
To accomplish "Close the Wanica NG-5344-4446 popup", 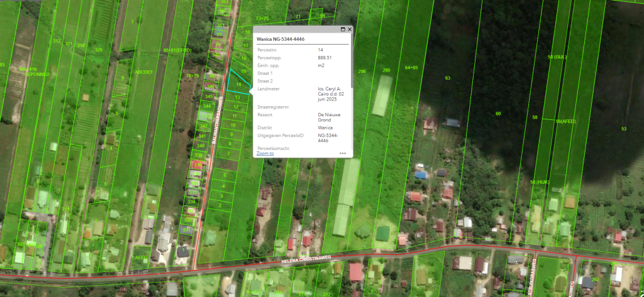I will 350,30.
